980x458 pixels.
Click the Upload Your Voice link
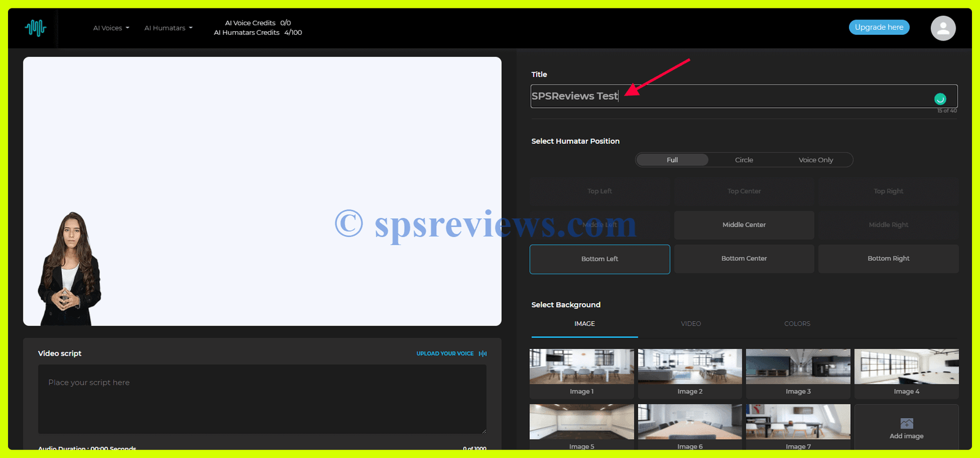pyautogui.click(x=445, y=354)
